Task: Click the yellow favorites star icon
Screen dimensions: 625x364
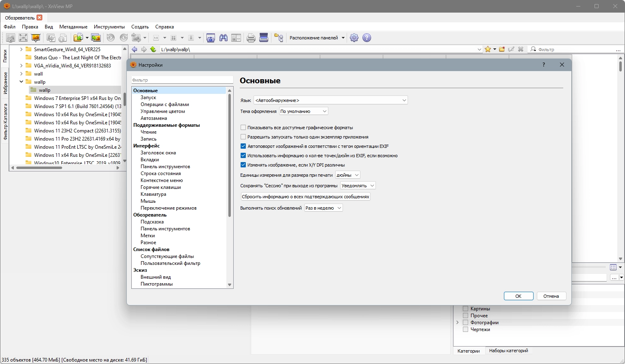Action: [x=488, y=49]
